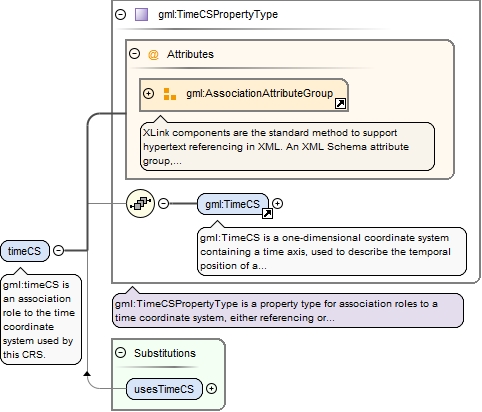Image resolution: width=482 pixels, height=412 pixels.
Task: Collapse the Substitutions box
Action: point(121,353)
